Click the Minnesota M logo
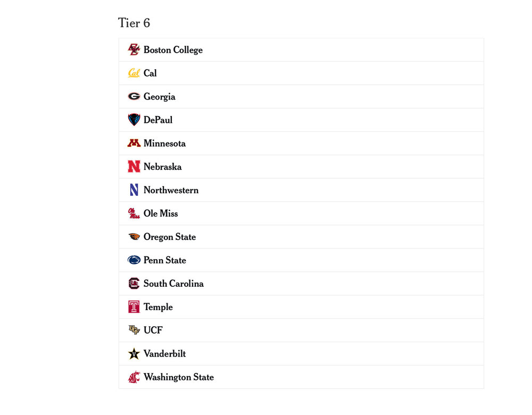The height and width of the screenshot is (415, 532). (x=134, y=143)
